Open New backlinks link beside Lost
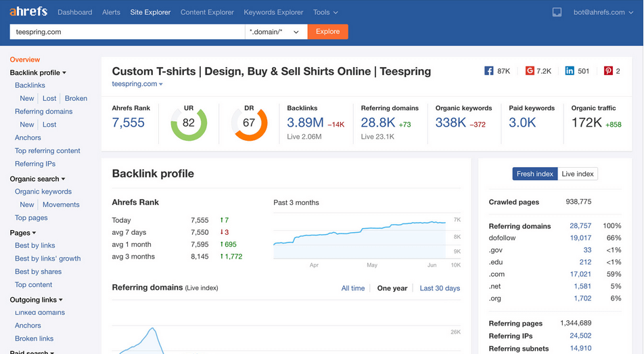The height and width of the screenshot is (354, 644). 26,98
